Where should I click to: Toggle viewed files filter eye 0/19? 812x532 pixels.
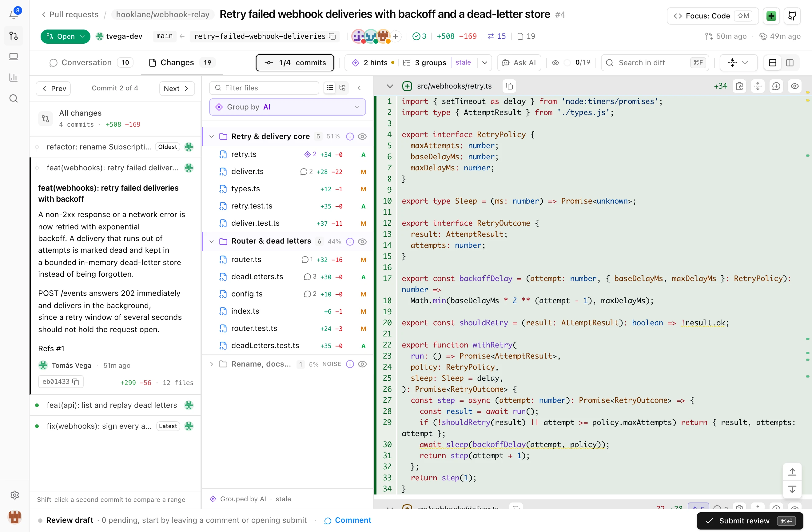(555, 63)
